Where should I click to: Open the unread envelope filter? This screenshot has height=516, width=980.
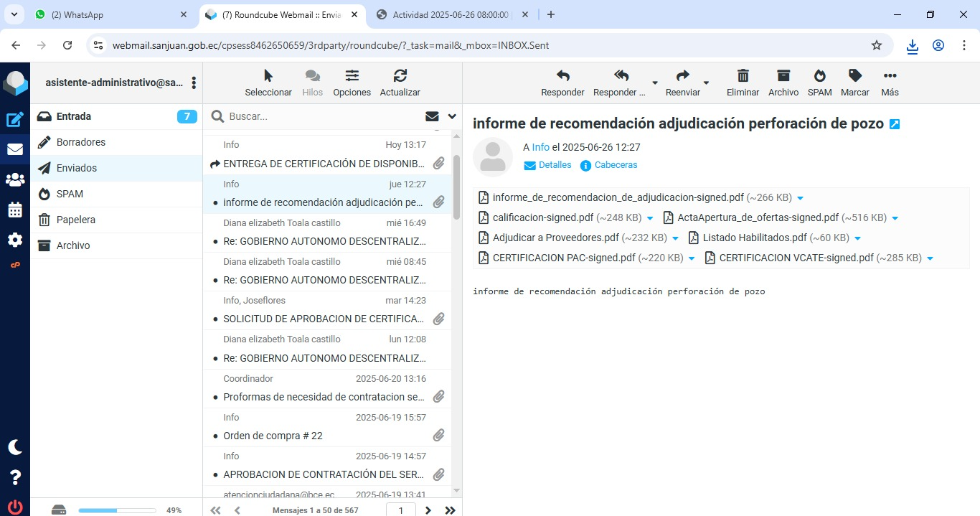(x=432, y=116)
